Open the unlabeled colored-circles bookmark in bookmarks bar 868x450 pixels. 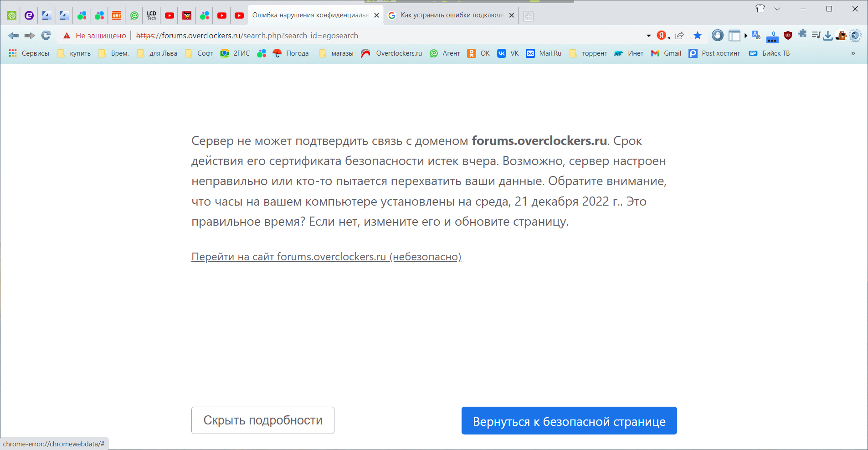tap(262, 53)
